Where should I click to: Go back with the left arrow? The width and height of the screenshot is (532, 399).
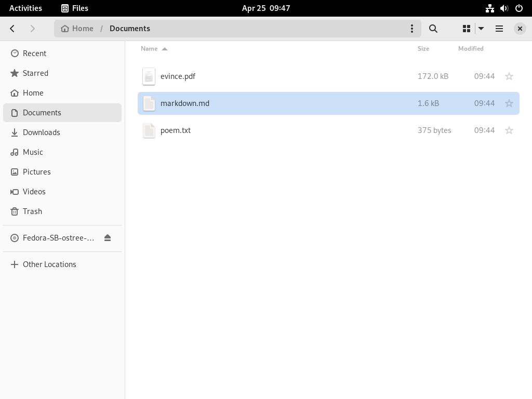pyautogui.click(x=12, y=29)
